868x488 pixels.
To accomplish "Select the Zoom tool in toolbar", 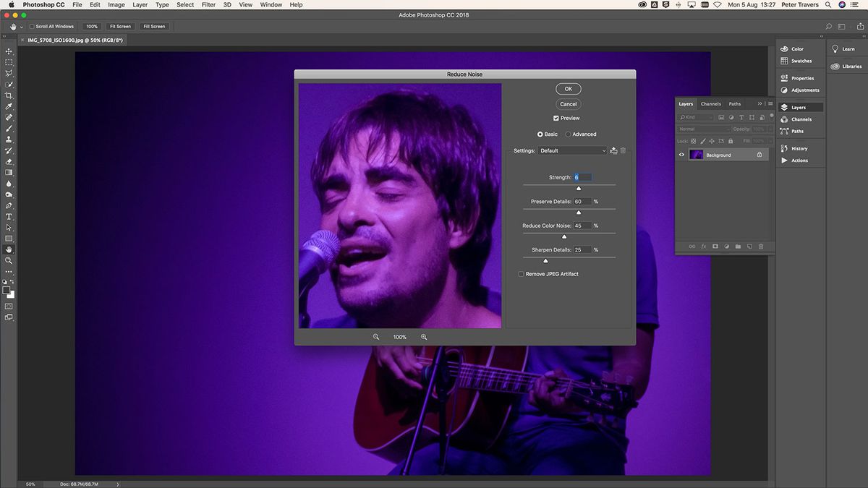I will tap(9, 260).
